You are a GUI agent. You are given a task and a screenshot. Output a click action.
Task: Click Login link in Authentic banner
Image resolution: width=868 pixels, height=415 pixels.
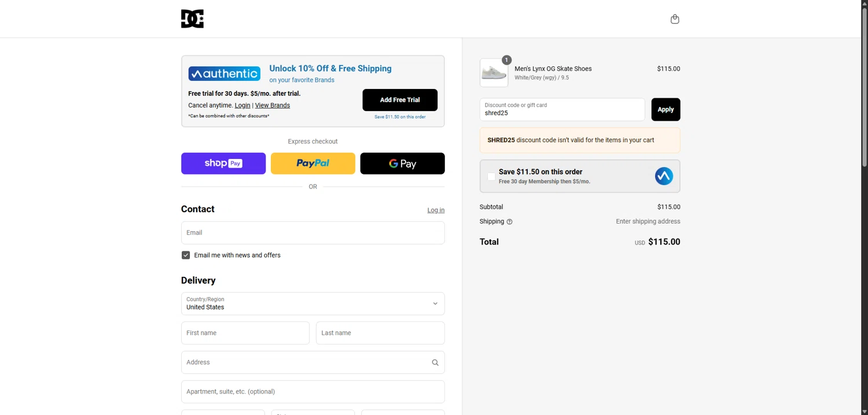click(x=242, y=105)
